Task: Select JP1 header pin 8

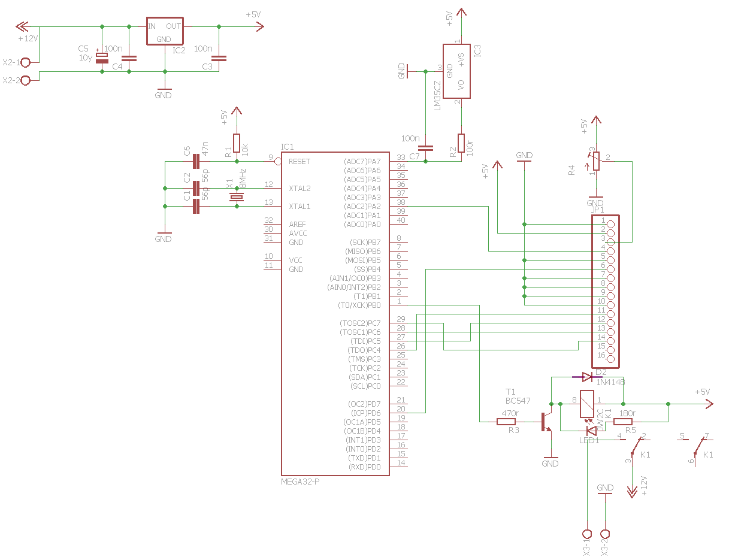Action: (x=610, y=287)
